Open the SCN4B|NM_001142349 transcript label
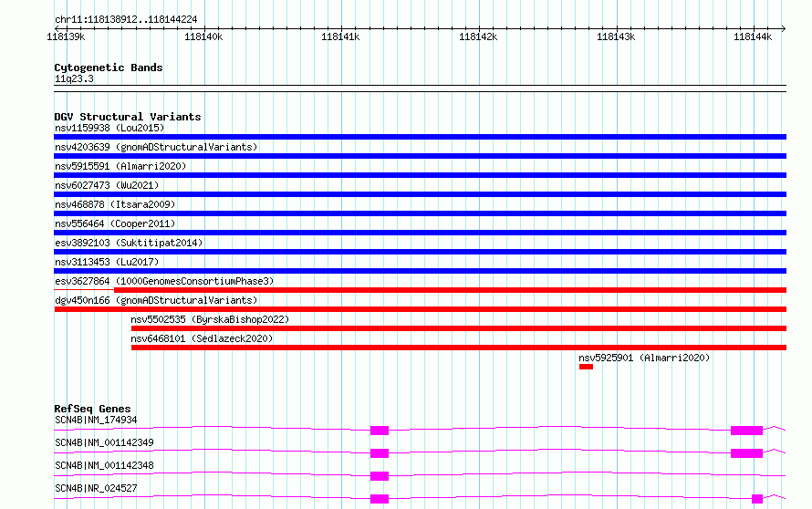Viewport: 812px width, 509px height. [104, 442]
